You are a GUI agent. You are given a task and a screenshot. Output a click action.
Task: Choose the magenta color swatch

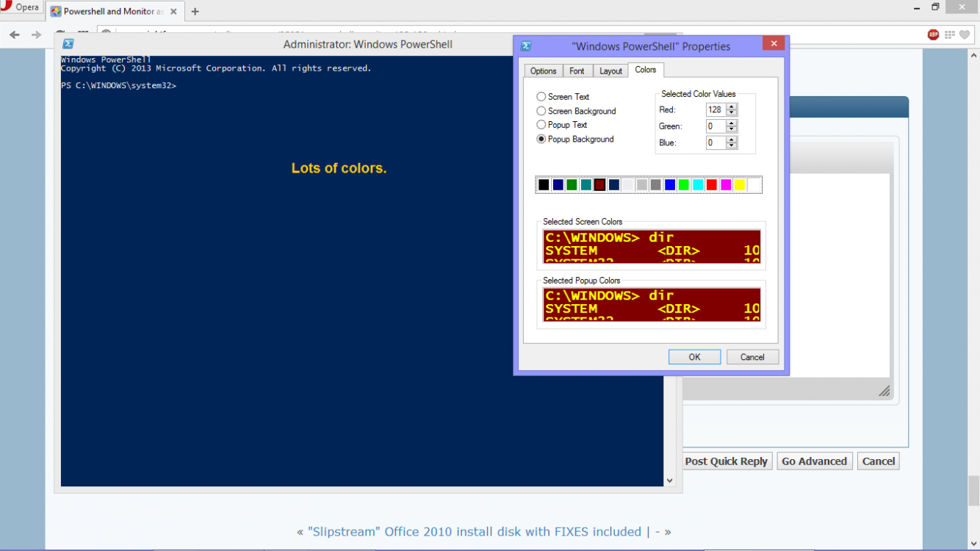point(726,185)
